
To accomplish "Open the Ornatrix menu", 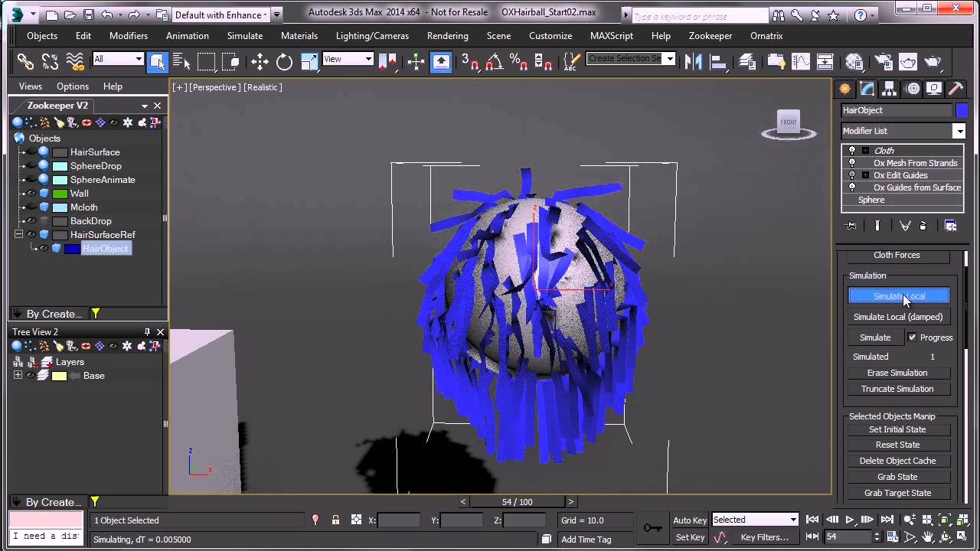I will click(768, 36).
